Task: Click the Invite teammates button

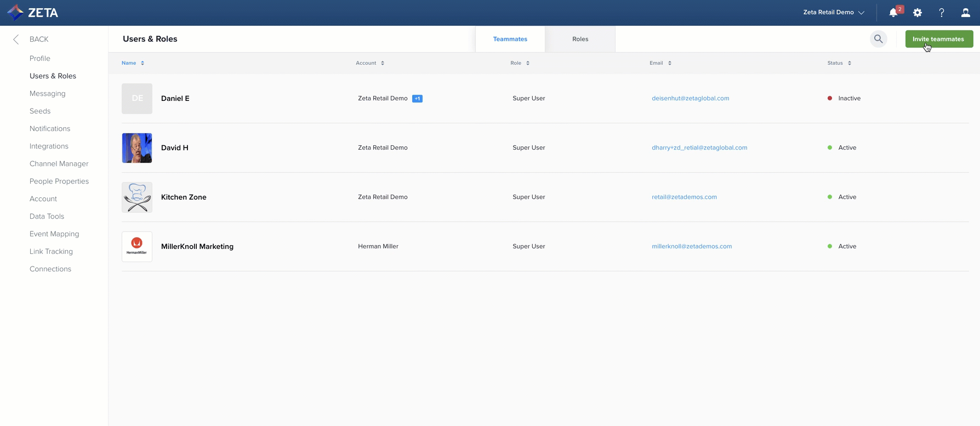Action: (939, 39)
